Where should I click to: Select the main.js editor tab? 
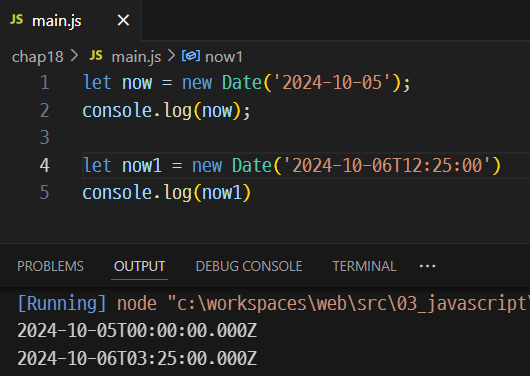[70, 20]
